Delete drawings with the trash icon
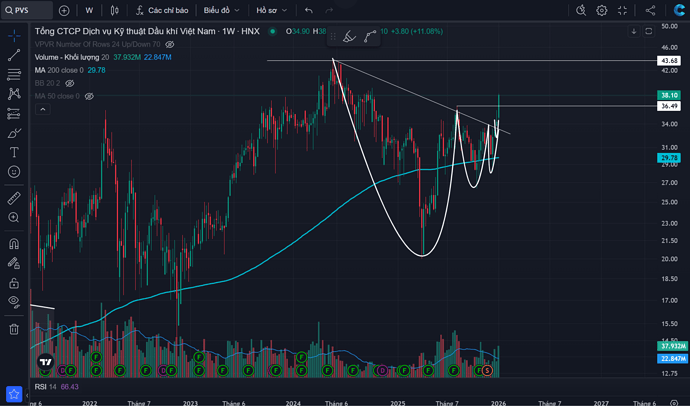The height and width of the screenshot is (406, 690). coord(14,329)
